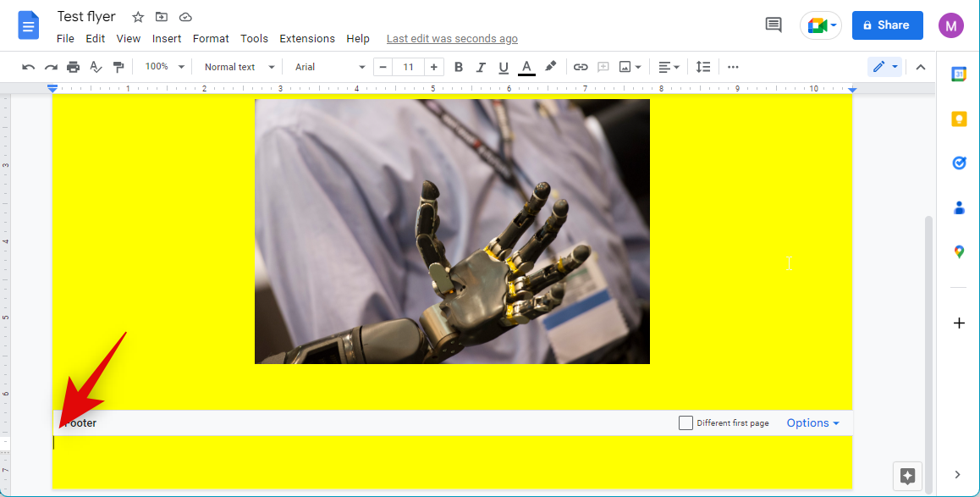Open the 'Last edit was seconds ago' link

(x=452, y=39)
